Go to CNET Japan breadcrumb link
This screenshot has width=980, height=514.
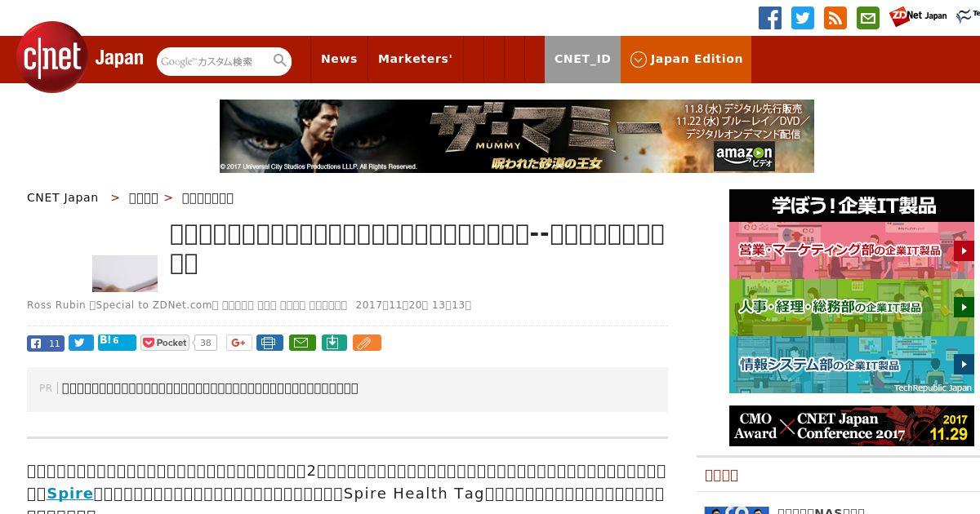point(63,197)
